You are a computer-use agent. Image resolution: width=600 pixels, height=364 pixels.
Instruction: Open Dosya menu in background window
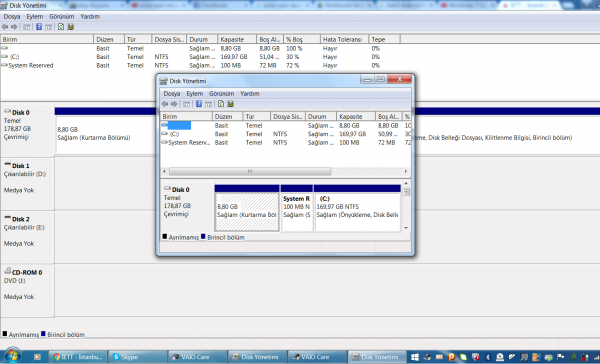tap(11, 16)
